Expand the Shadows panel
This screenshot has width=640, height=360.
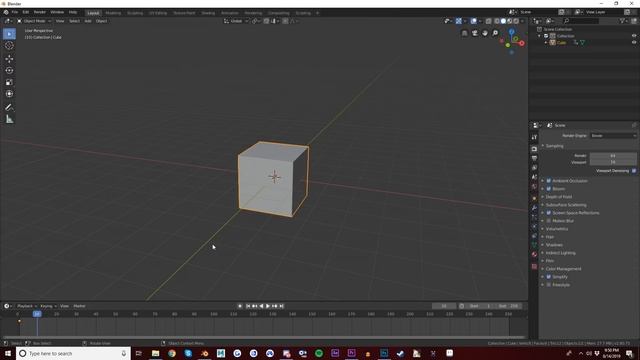pos(553,245)
